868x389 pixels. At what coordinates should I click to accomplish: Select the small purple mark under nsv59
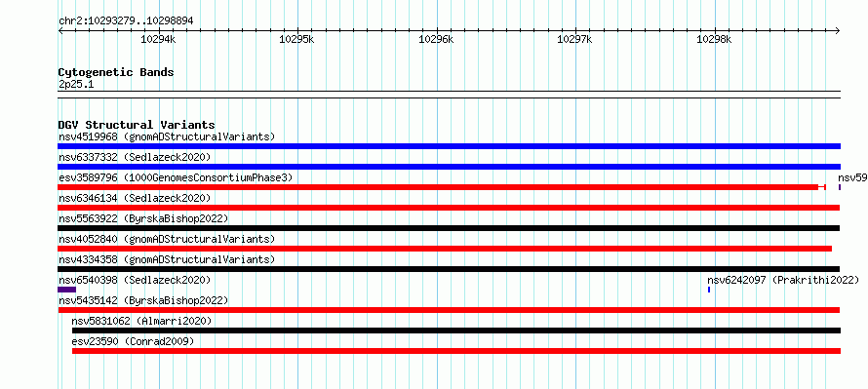tap(840, 187)
